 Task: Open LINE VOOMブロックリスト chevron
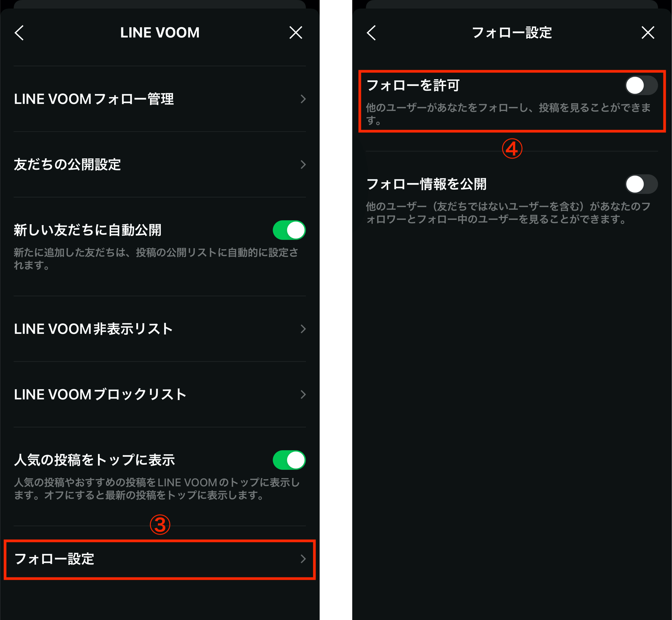tap(303, 394)
